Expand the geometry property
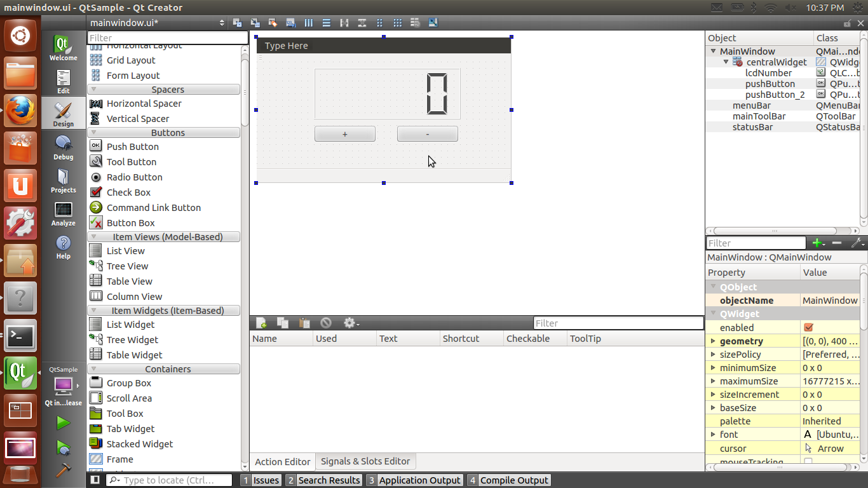This screenshot has width=868, height=488. pyautogui.click(x=713, y=341)
